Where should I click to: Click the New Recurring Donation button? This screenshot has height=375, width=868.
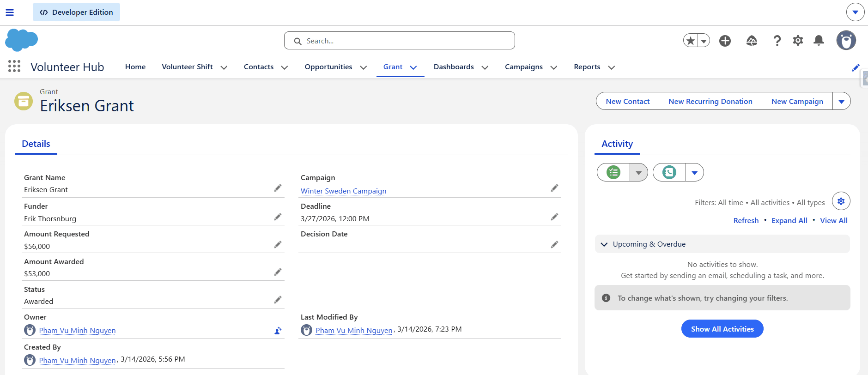click(x=710, y=101)
